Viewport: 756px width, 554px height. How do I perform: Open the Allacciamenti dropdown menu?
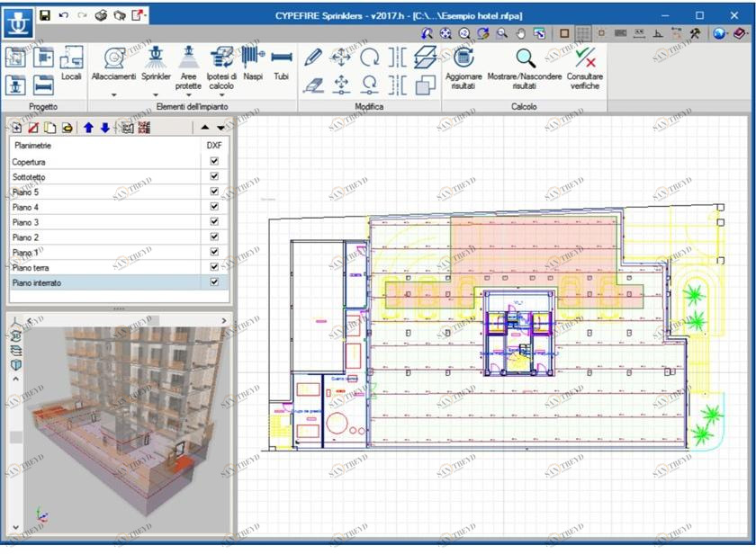click(x=113, y=94)
